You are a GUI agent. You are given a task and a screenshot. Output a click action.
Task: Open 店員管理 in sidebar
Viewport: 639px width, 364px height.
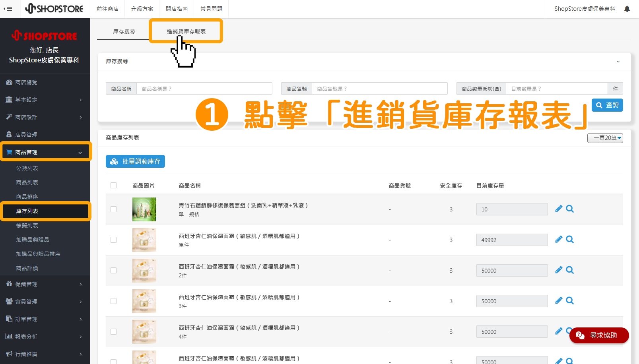click(x=45, y=135)
